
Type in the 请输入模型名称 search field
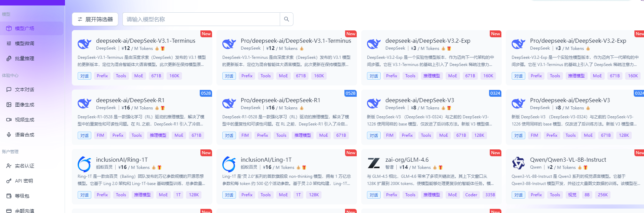201,19
